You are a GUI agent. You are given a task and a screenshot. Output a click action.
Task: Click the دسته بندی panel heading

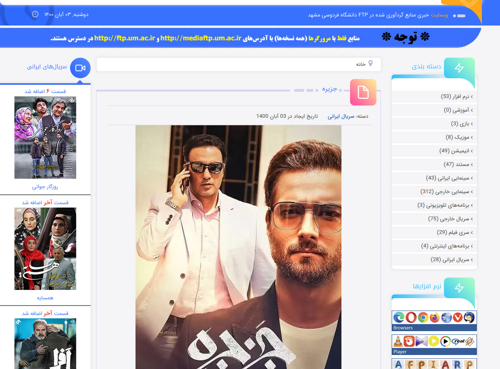point(426,67)
